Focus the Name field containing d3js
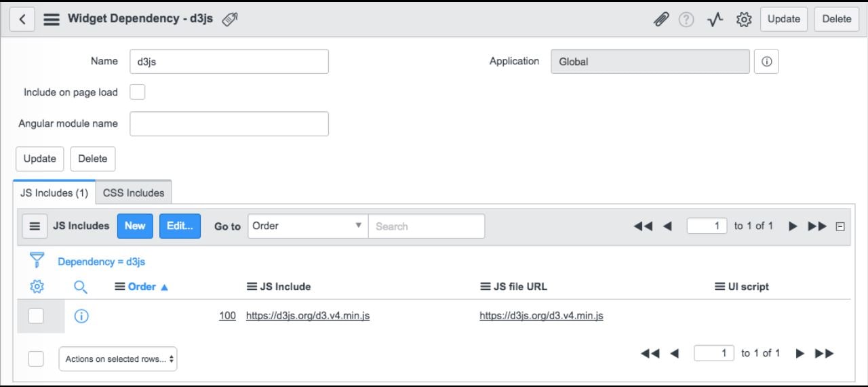Image resolution: width=868 pixels, height=387 pixels. click(229, 61)
